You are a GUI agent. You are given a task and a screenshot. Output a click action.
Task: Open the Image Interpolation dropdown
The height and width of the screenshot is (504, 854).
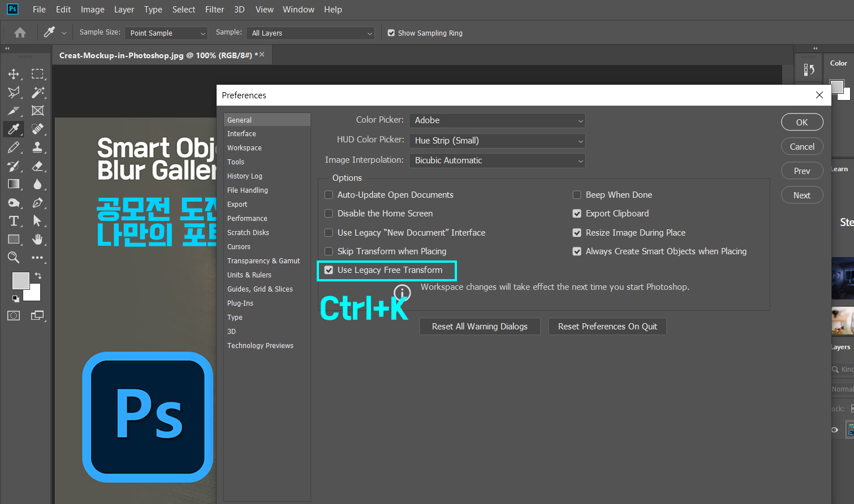click(497, 160)
